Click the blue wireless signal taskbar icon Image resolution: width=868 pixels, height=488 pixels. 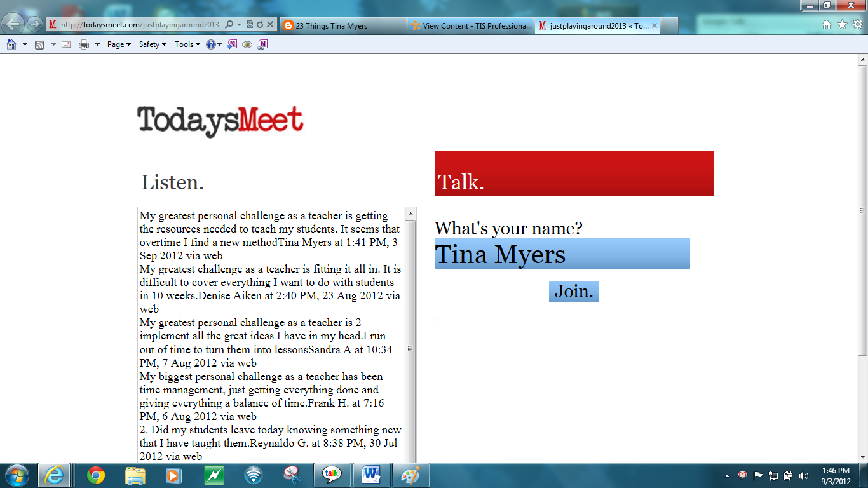click(x=254, y=475)
